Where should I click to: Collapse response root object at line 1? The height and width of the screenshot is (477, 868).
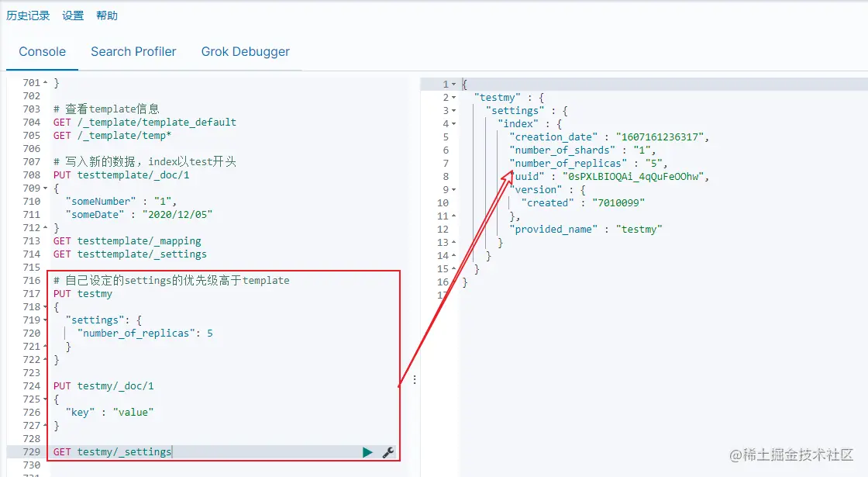coord(454,85)
